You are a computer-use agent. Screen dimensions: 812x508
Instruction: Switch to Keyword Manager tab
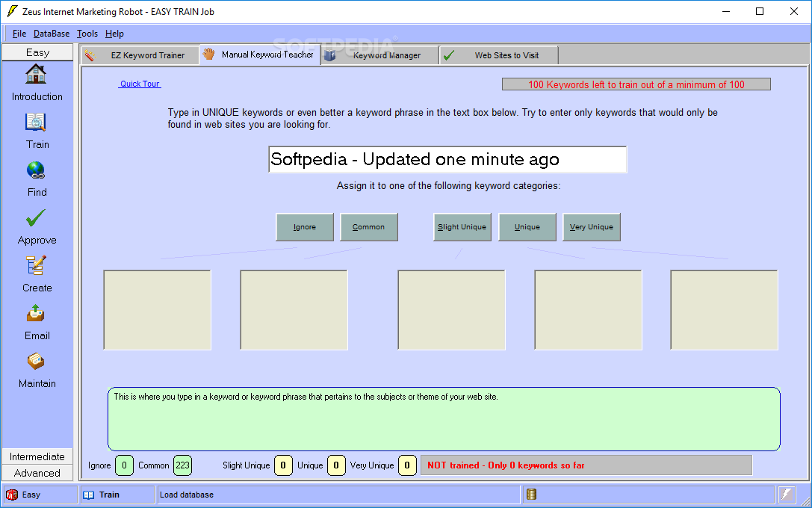click(379, 55)
